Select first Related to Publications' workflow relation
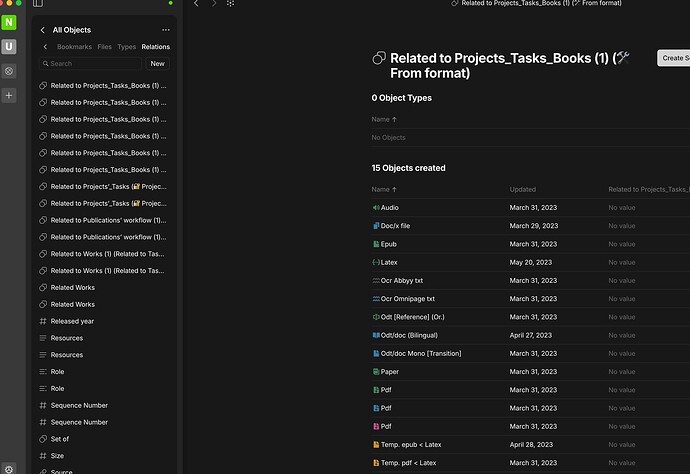This screenshot has height=474, width=690. click(104, 220)
